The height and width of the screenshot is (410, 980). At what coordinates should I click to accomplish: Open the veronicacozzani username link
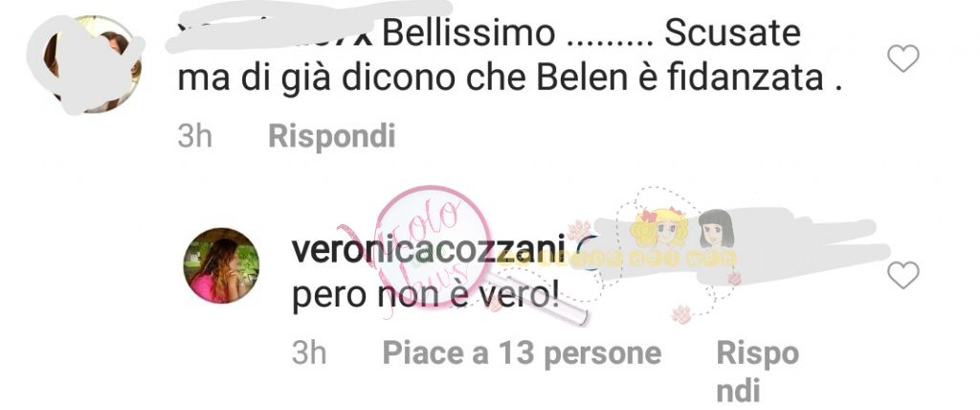pos(428,250)
